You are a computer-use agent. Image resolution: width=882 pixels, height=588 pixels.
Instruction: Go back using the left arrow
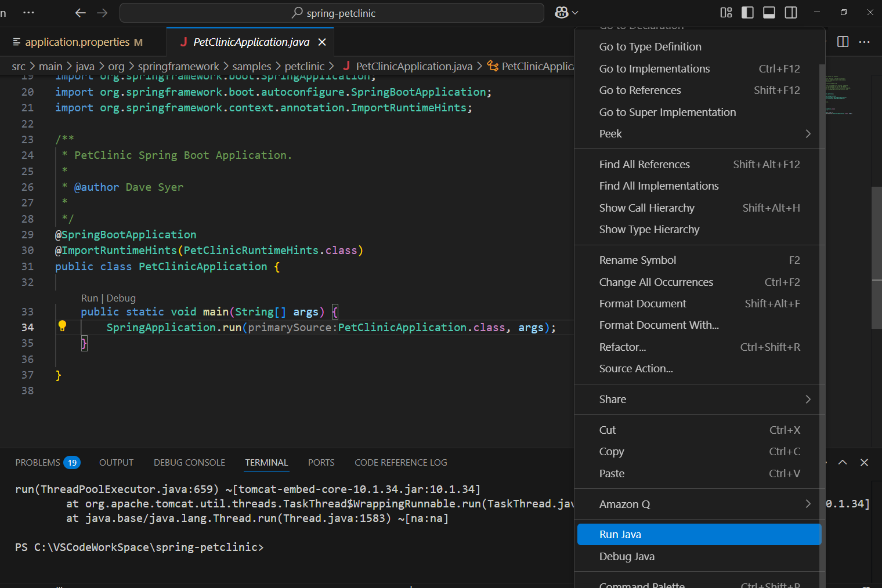coord(81,13)
